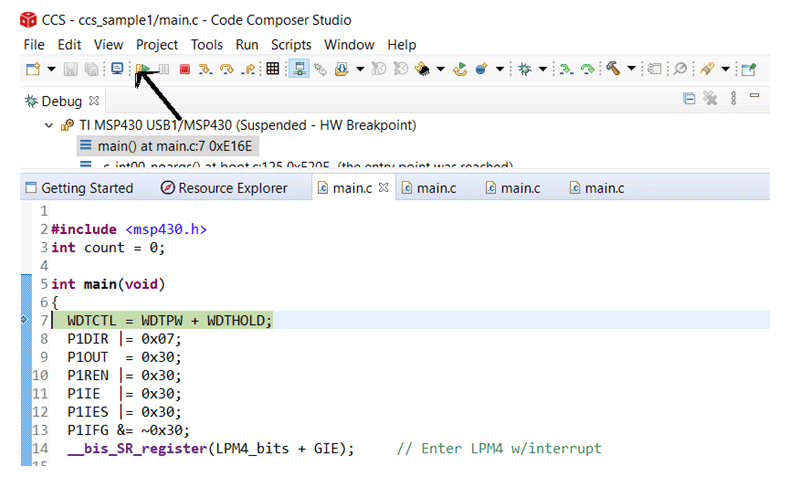Screen dimensions: 799x484
Task: Select the main() at main.c:7 stack frame
Action: point(164,146)
